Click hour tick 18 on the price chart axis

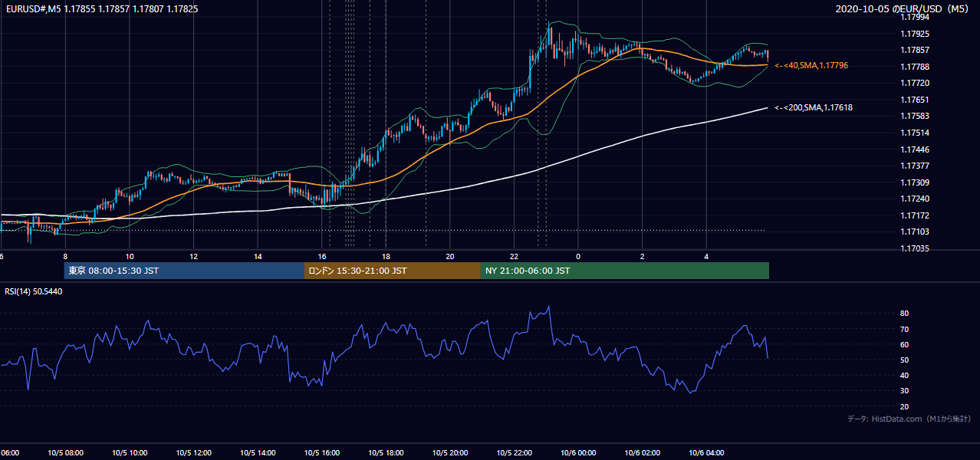pos(386,257)
